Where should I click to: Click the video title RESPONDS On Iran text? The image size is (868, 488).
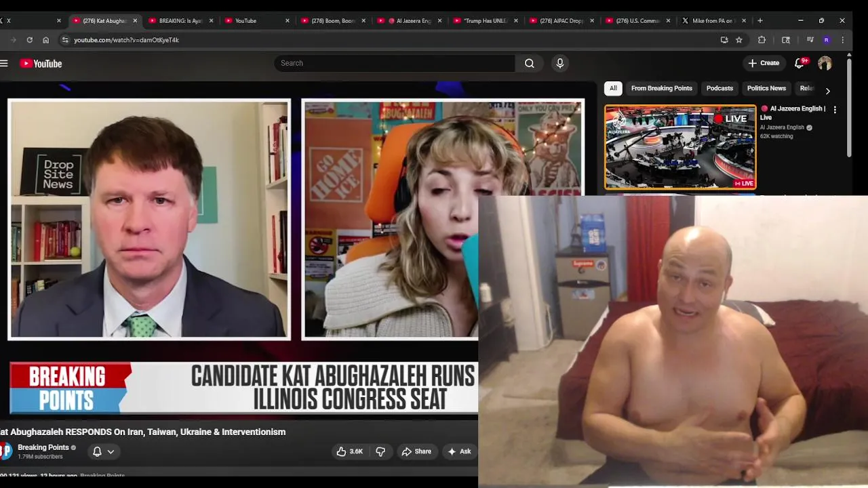coord(143,432)
